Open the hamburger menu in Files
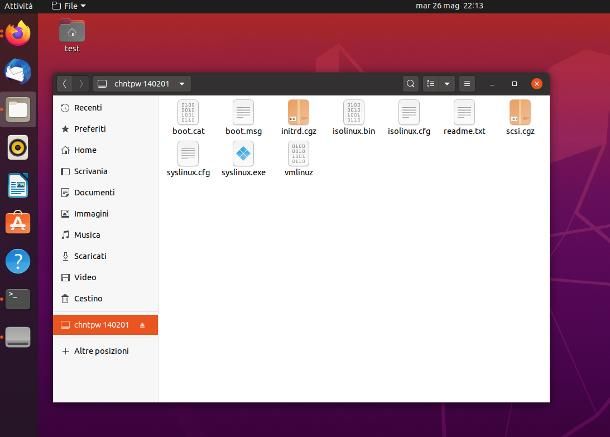The width and height of the screenshot is (610, 437). 467,84
